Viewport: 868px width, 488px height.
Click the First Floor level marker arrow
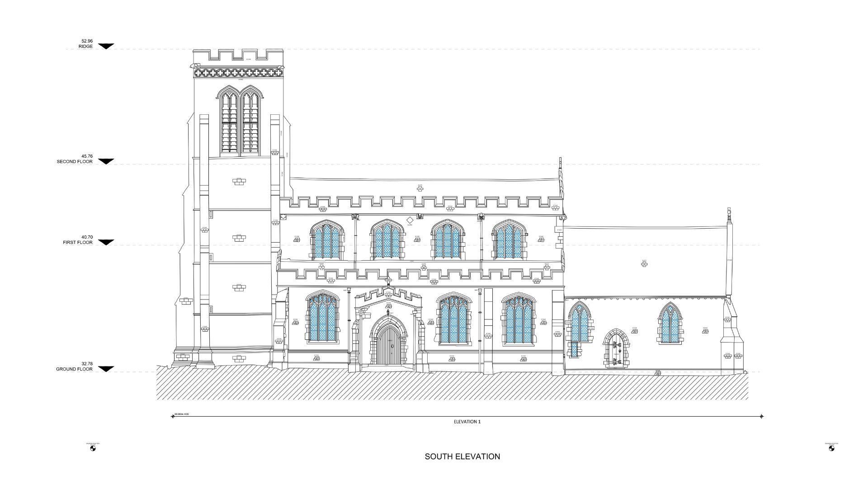tap(106, 242)
